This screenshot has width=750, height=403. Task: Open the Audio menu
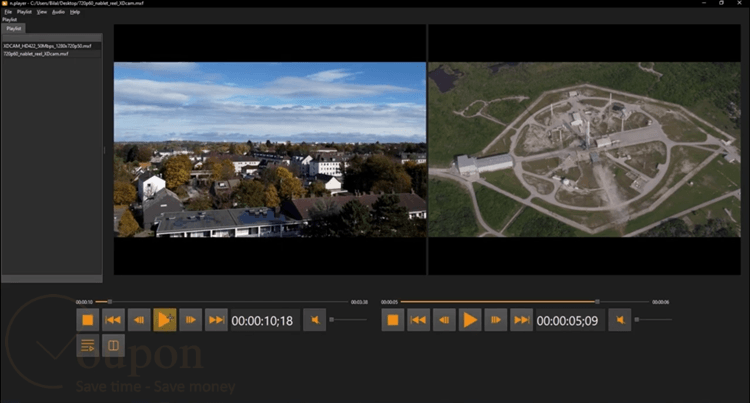click(x=58, y=12)
